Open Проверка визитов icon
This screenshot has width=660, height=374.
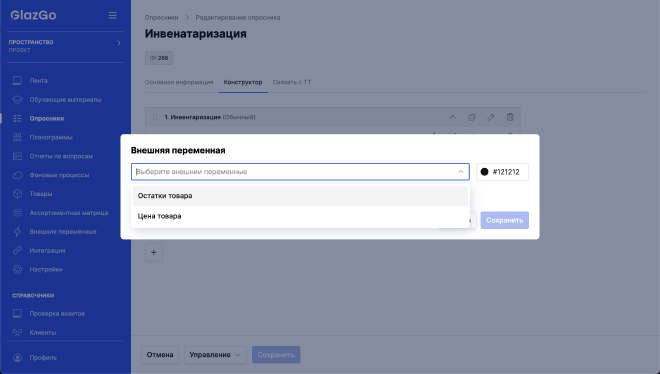pyautogui.click(x=17, y=313)
